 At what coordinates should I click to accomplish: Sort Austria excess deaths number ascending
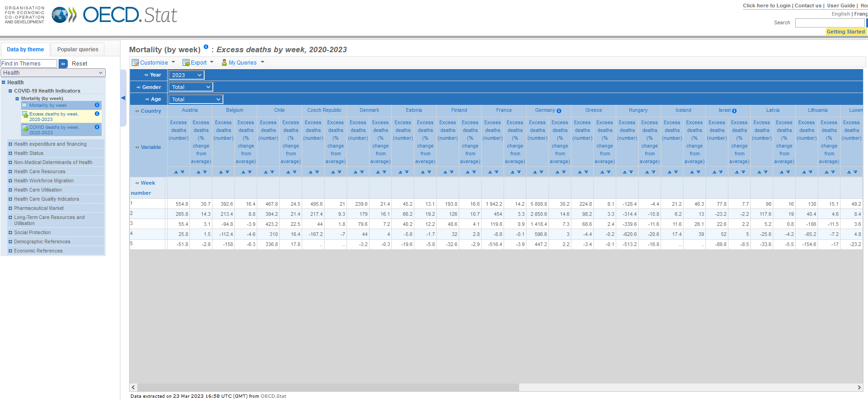[176, 172]
